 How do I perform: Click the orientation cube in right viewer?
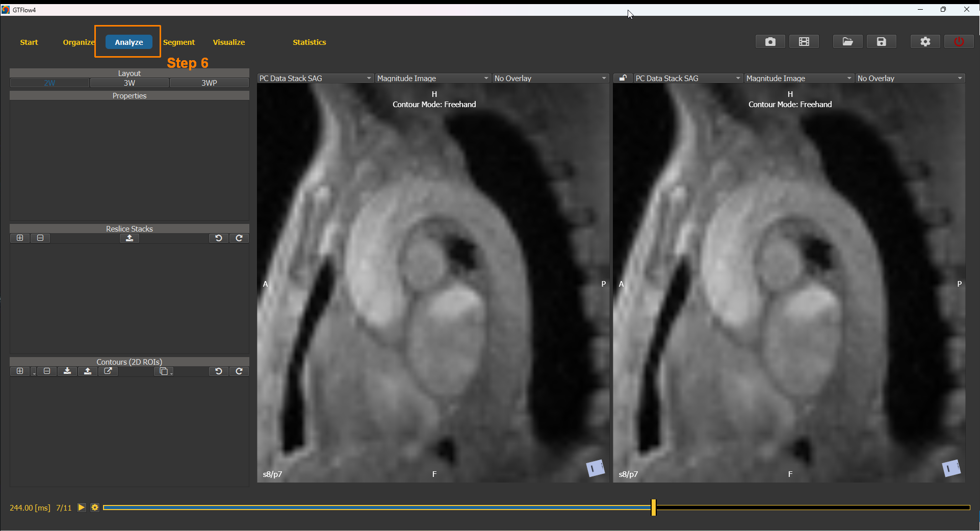pyautogui.click(x=951, y=468)
